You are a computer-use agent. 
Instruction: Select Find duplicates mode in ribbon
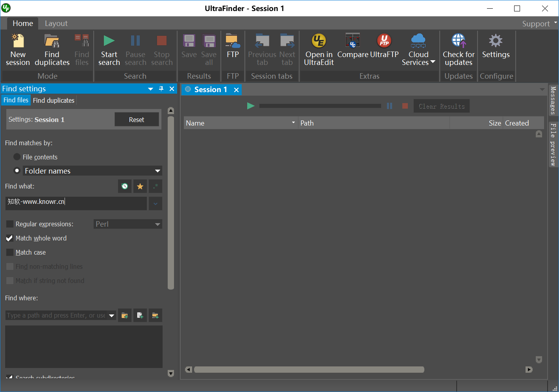pos(52,50)
